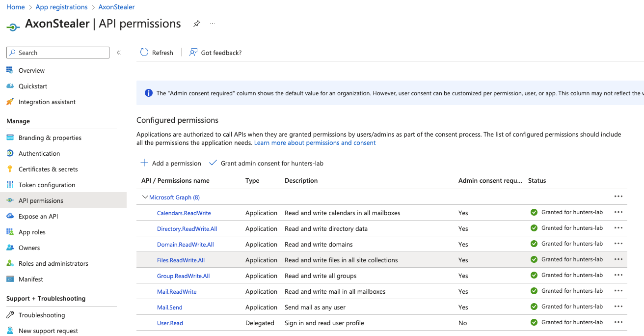Collapse the Microsoft Graph (8) group chevron

pos(145,197)
